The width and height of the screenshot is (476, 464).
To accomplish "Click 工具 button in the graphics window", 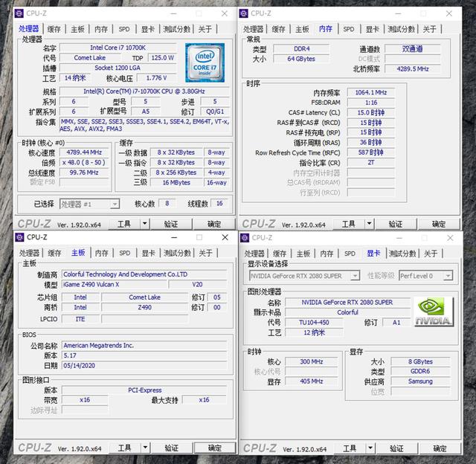I will [350, 448].
